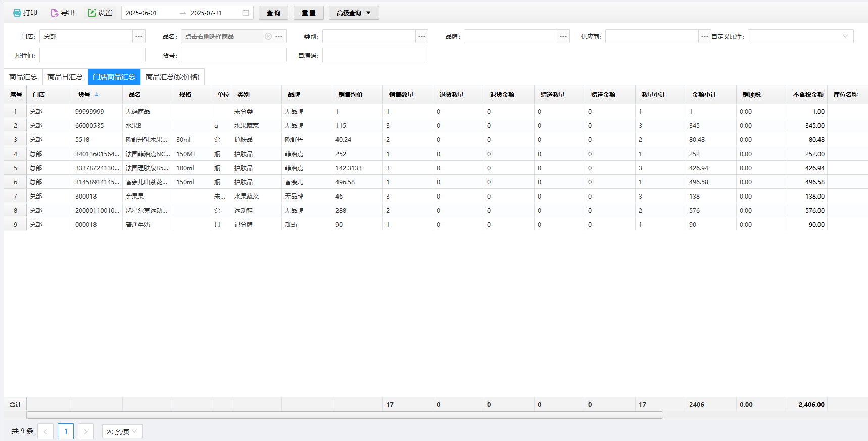Click the 销项税 column header

coord(762,94)
